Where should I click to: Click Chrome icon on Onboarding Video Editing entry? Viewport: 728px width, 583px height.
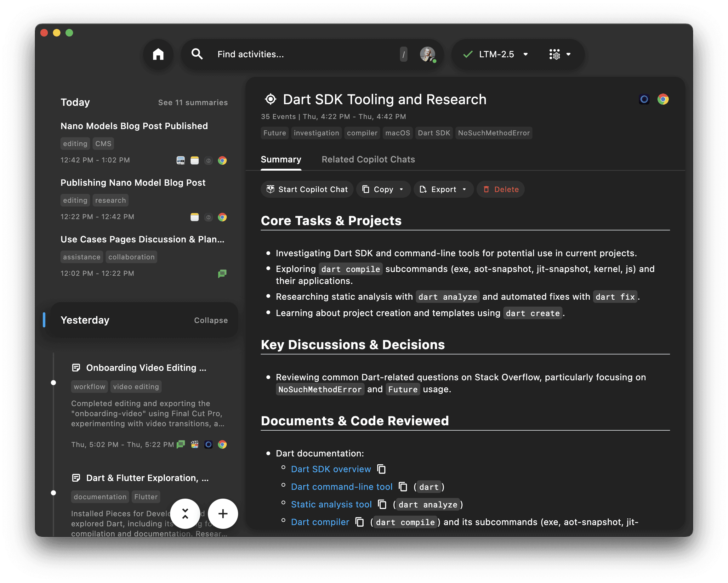click(222, 444)
